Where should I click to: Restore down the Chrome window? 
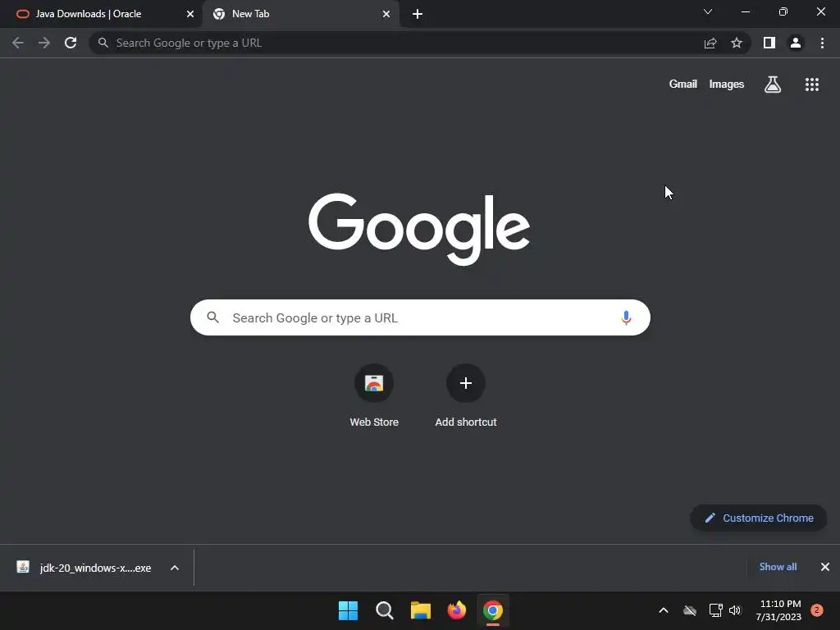pos(783,11)
